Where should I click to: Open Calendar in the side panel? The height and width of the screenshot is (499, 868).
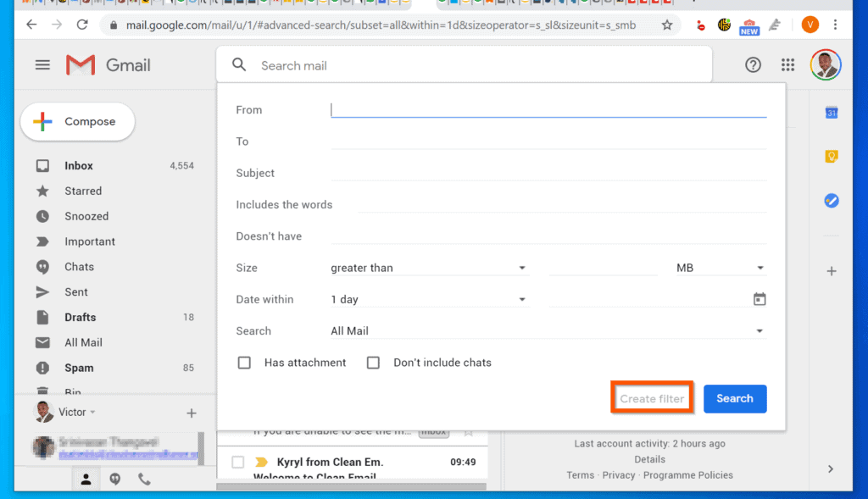831,112
